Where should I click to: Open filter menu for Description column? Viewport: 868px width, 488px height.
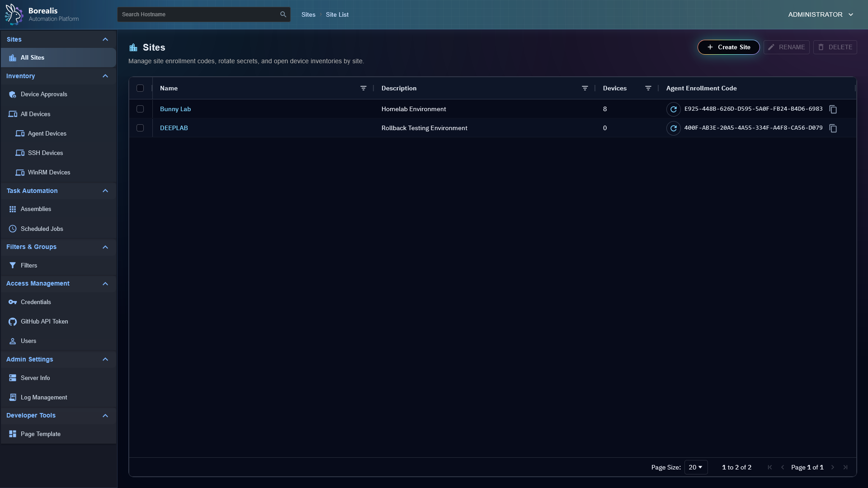click(x=585, y=88)
